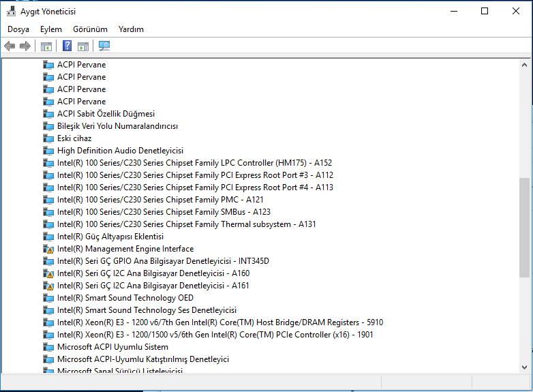Select Bileşik Veri Yolu Numaralandırıcısı entry

pos(118,126)
